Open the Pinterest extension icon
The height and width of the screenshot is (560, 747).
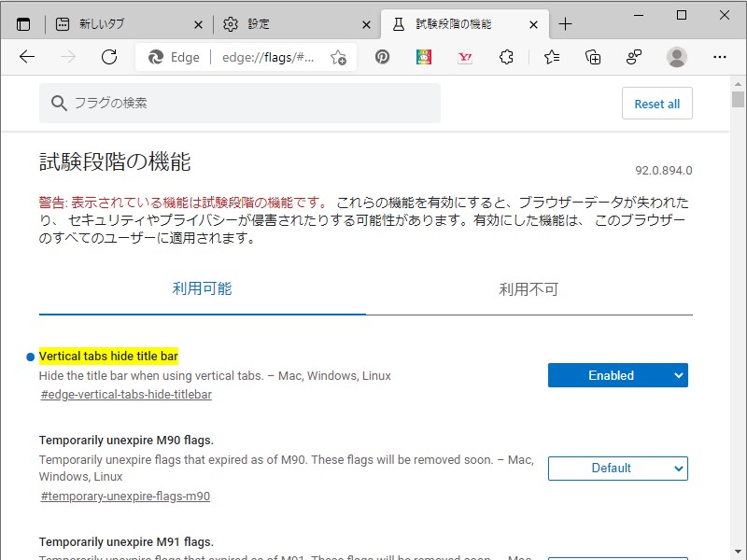[383, 56]
